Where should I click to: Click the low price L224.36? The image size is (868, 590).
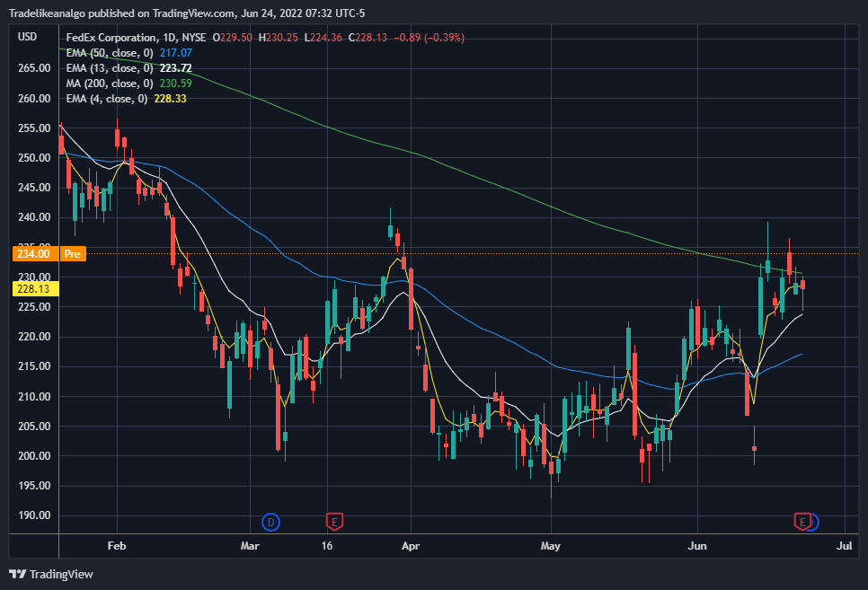coord(323,38)
